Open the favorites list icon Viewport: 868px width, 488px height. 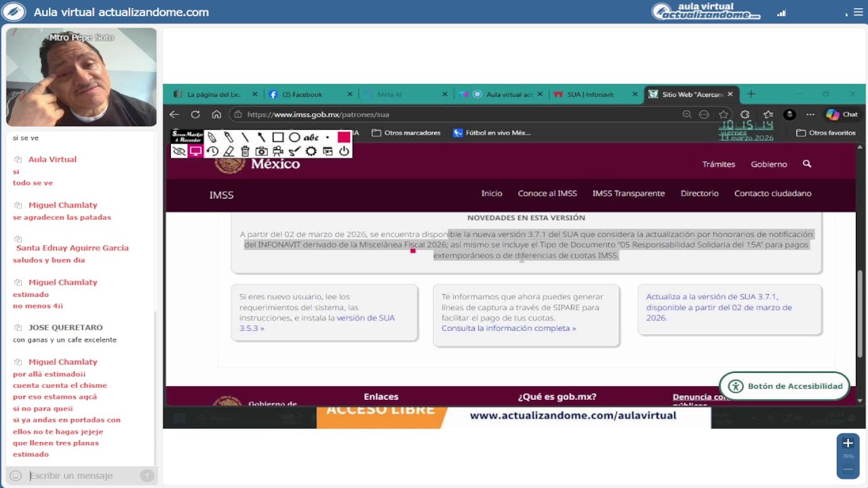click(x=768, y=115)
